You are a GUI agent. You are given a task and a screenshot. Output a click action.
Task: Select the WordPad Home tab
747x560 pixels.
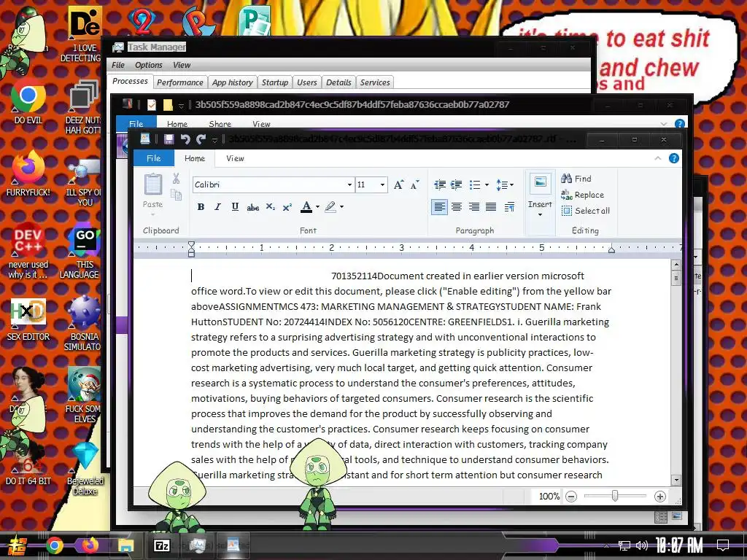194,158
